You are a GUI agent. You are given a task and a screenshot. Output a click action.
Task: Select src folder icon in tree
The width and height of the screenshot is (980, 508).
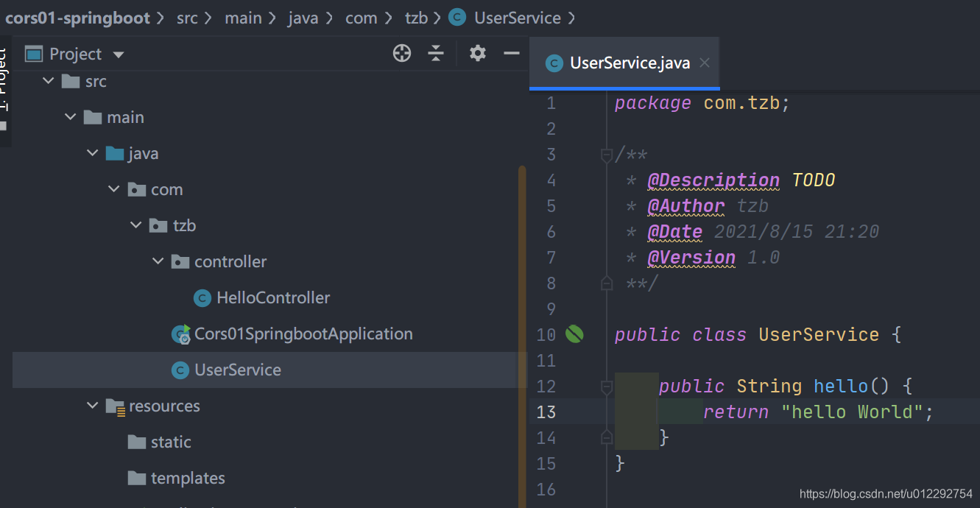point(71,81)
